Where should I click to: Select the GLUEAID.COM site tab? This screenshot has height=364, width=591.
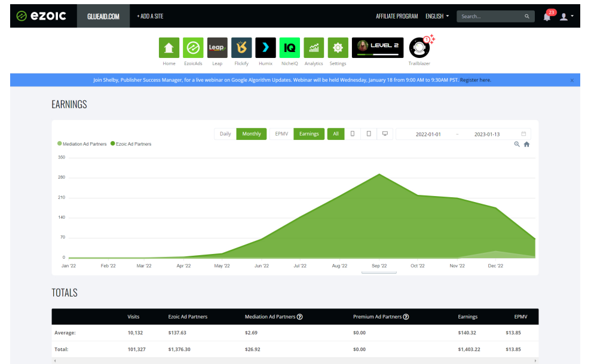click(103, 16)
